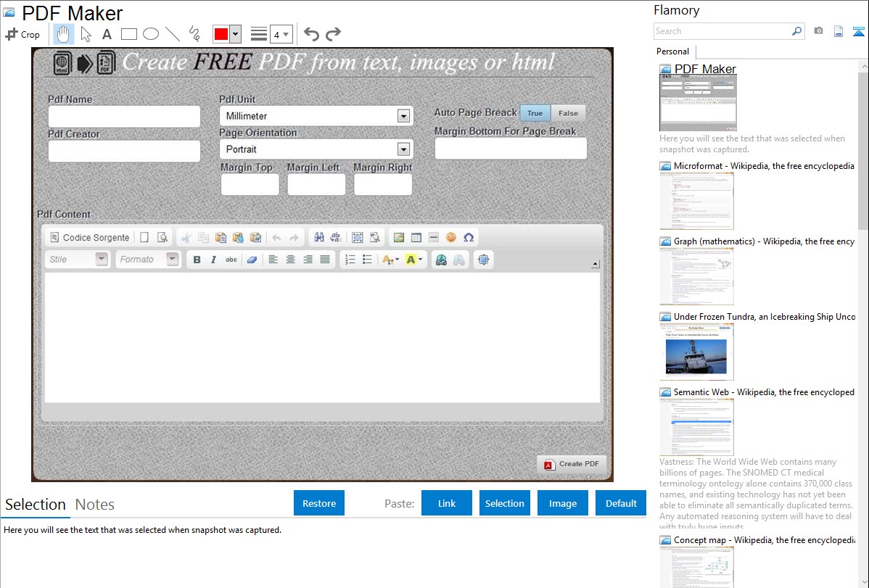Open the Personal tab in Flamory
This screenshot has height=588, width=869.
(x=673, y=51)
